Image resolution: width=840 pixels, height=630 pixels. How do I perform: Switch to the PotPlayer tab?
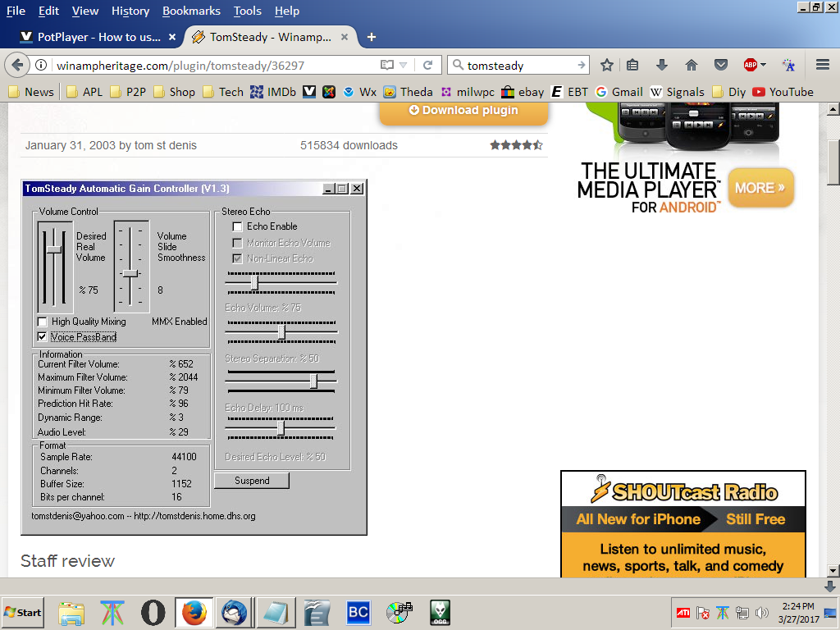(x=98, y=37)
